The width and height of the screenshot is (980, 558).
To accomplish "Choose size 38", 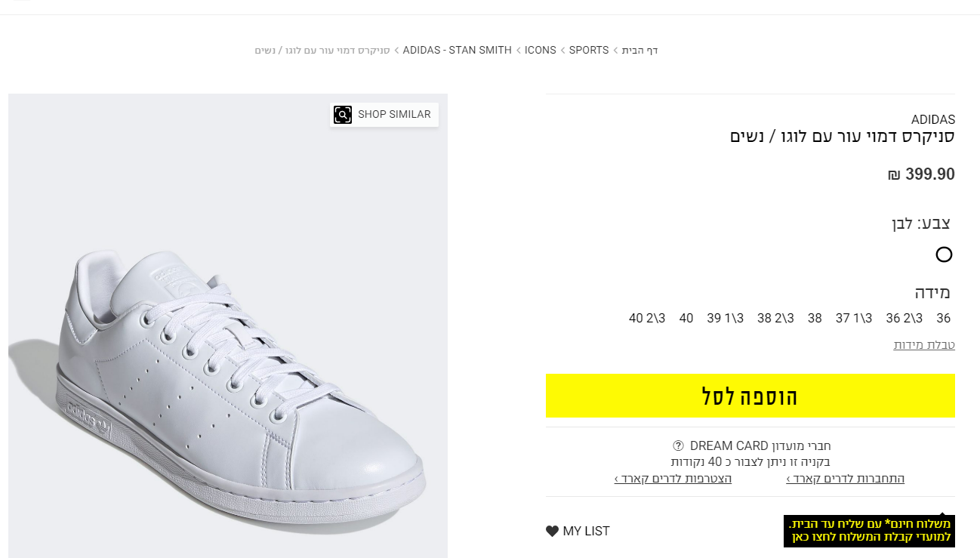I will click(x=815, y=319).
